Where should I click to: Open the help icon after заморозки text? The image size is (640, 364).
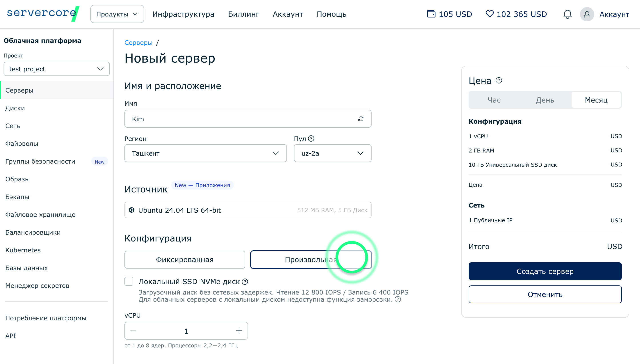coord(398,299)
